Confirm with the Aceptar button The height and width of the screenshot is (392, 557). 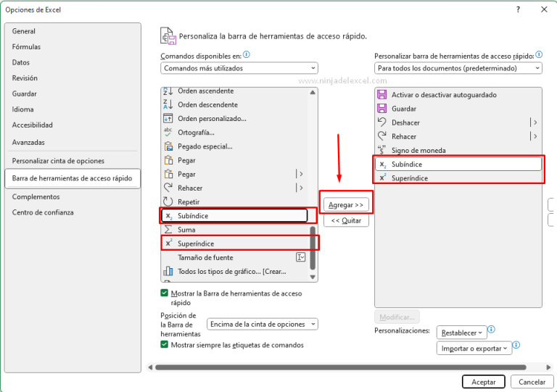pyautogui.click(x=484, y=382)
